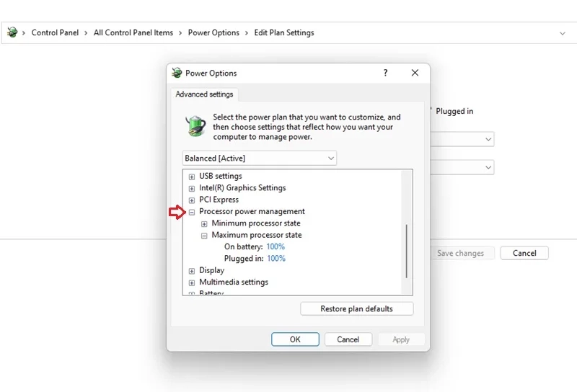Screen dimensions: 577x392
Task: Expand Minimum processor state node
Action: (x=204, y=223)
